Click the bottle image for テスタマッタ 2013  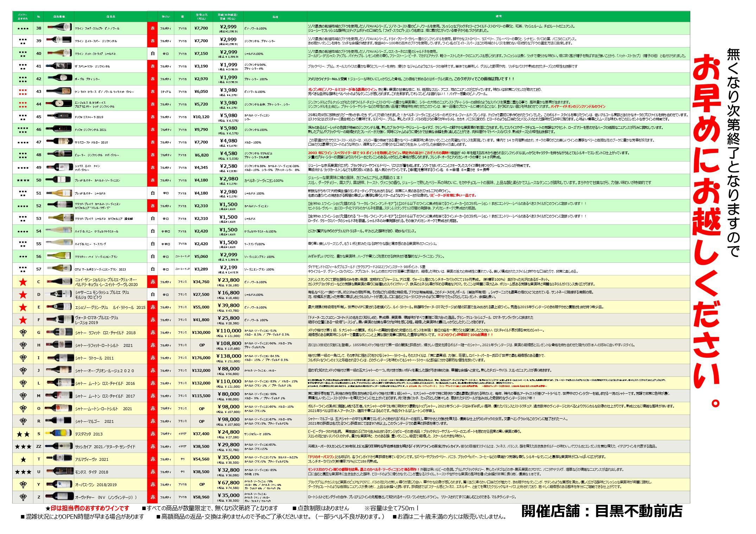59,434
